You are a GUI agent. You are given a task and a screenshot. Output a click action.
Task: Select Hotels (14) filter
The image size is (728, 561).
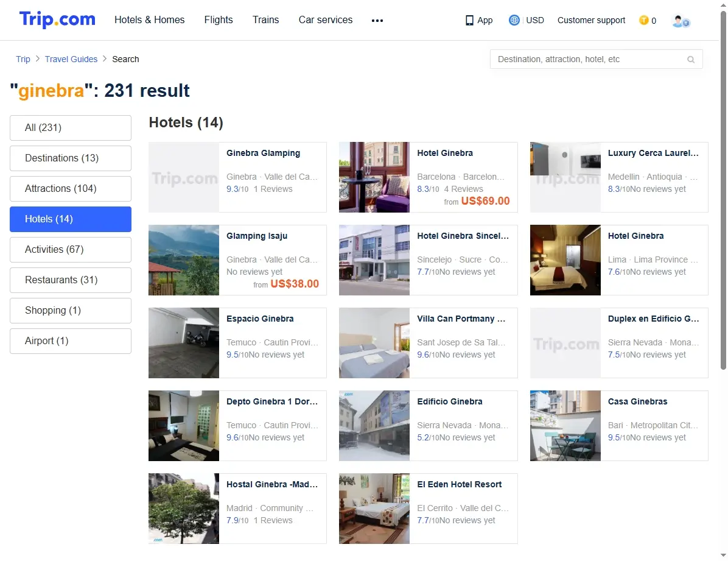pyautogui.click(x=71, y=219)
